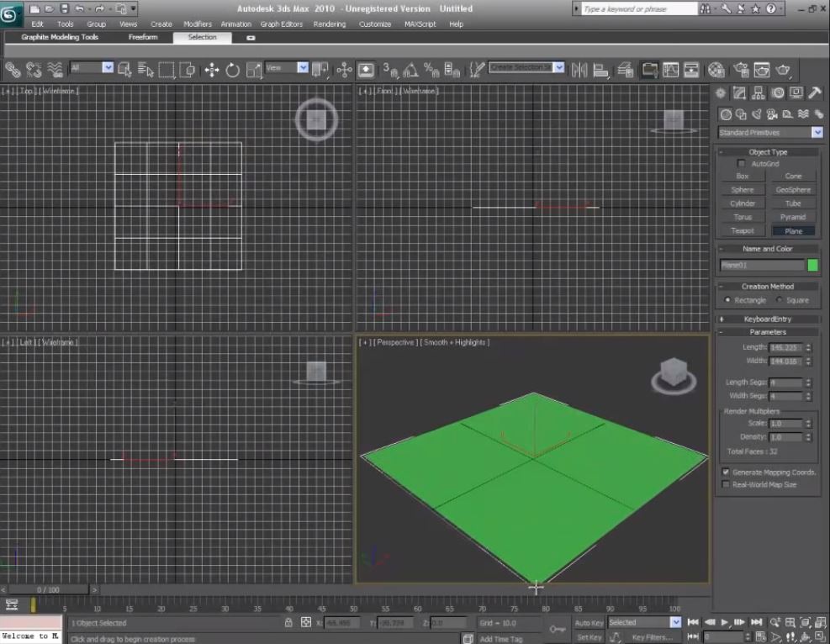Viewport: 830px width, 644px height.
Task: Click the Mirror tool icon
Action: (579, 70)
